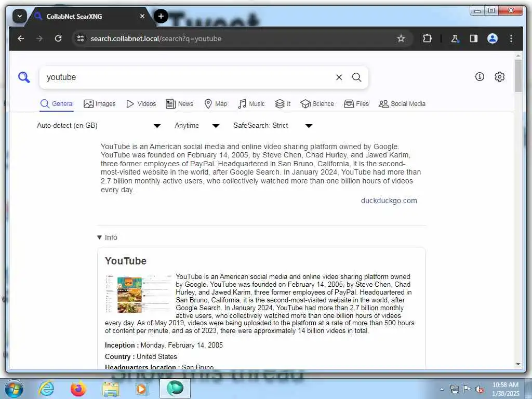Click the YouTube infobox heading

(126, 261)
